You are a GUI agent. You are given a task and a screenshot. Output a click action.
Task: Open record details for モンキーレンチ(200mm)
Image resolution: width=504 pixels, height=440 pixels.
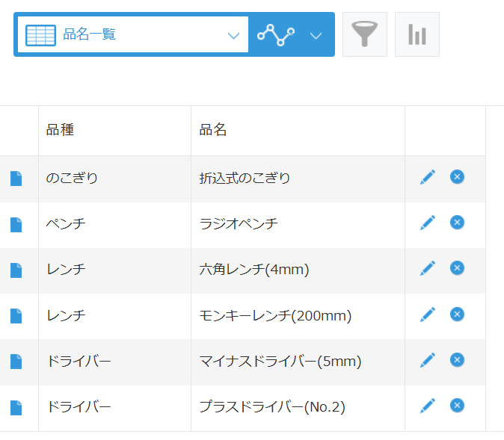pyautogui.click(x=16, y=316)
